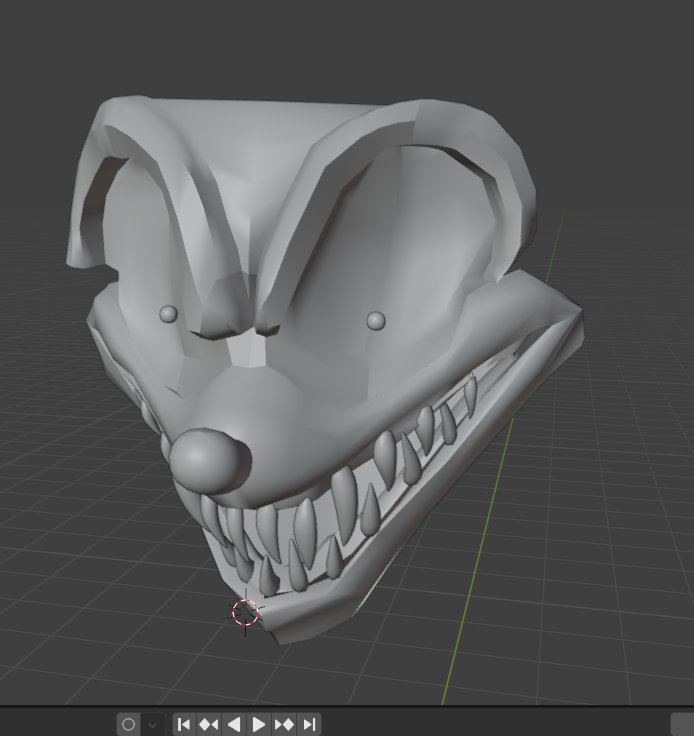Click the 3D cursor in the viewport
The image size is (694, 736).
pos(245,613)
